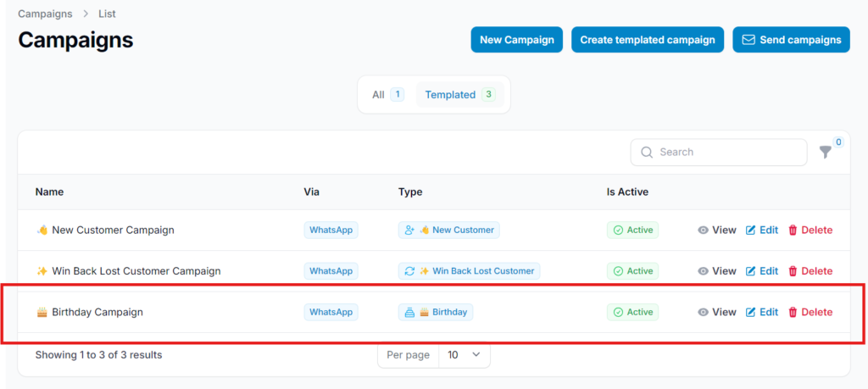The image size is (868, 389).
Task: Click pencil icon for Win Back Lost Customer Campaign
Action: [x=750, y=271]
